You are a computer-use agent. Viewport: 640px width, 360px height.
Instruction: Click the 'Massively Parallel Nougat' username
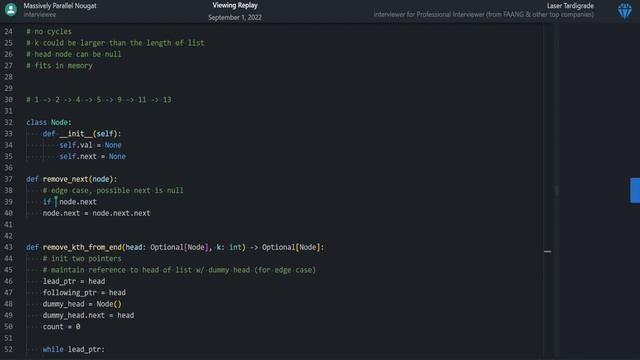[x=60, y=6]
